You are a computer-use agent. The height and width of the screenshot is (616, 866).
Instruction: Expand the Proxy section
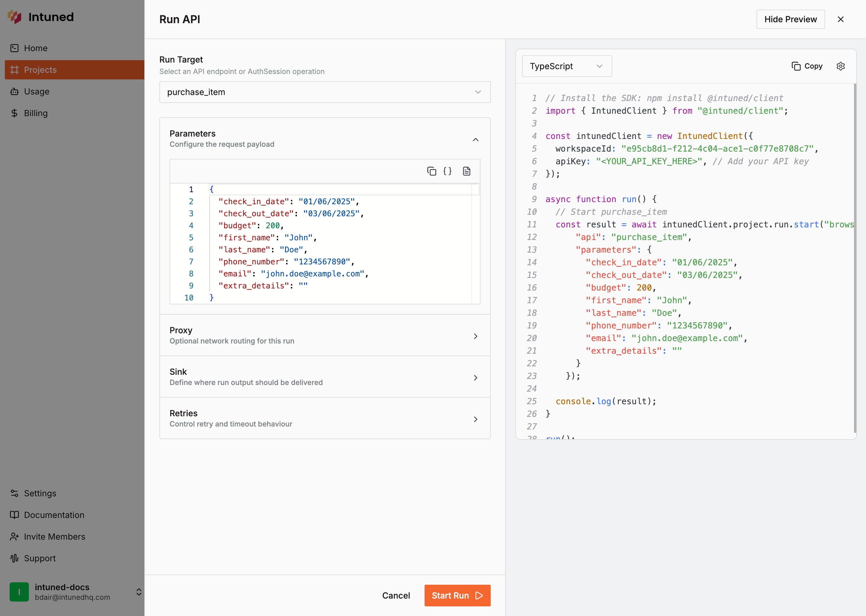[x=325, y=335]
